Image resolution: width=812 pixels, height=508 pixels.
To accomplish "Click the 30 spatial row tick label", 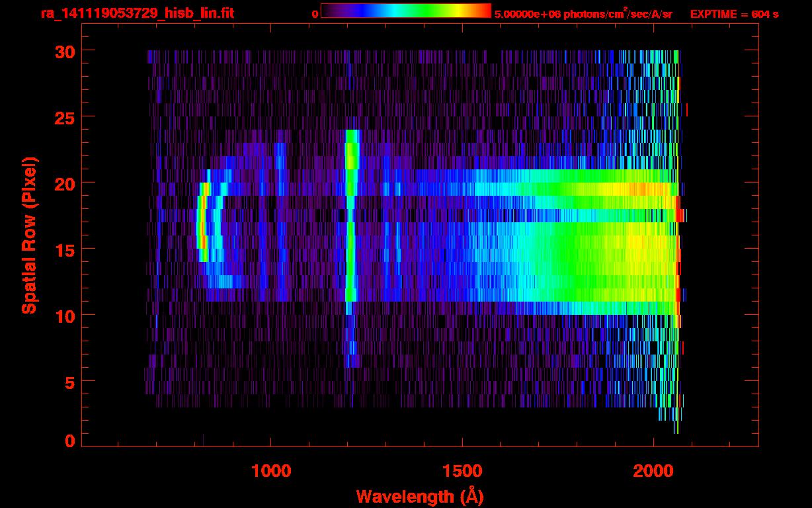I will point(65,51).
